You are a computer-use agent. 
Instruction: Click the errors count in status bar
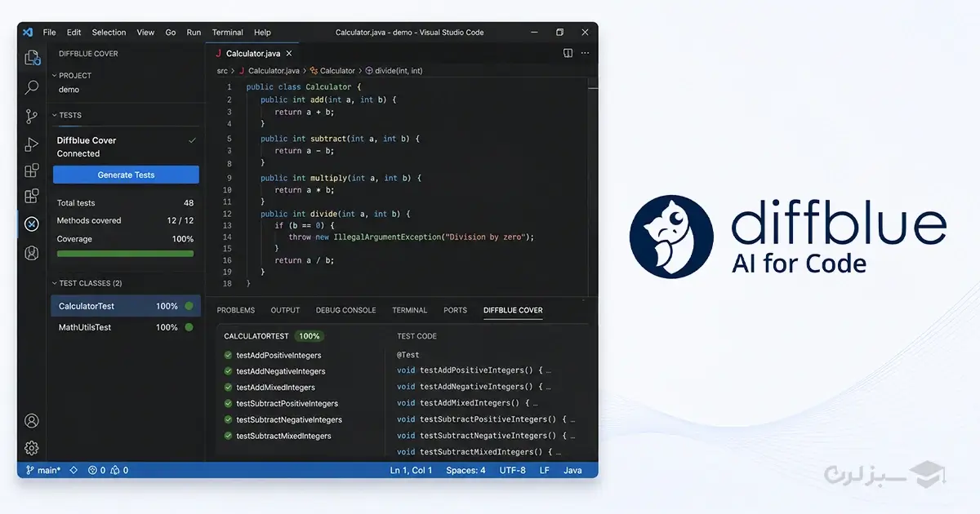pyautogui.click(x=96, y=471)
